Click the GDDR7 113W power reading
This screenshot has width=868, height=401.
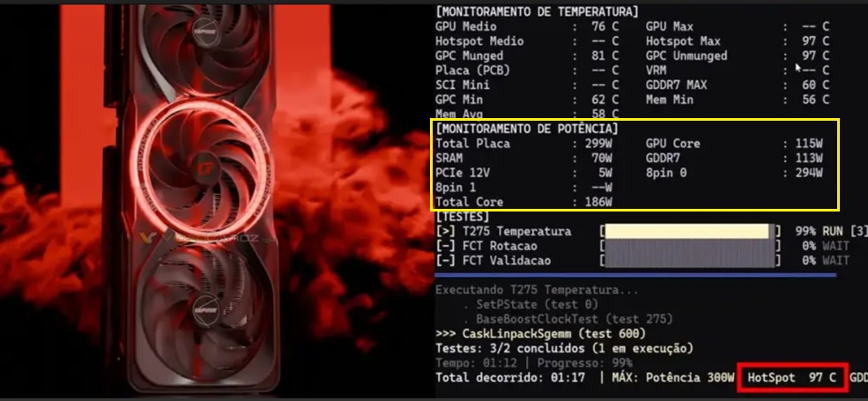click(734, 159)
